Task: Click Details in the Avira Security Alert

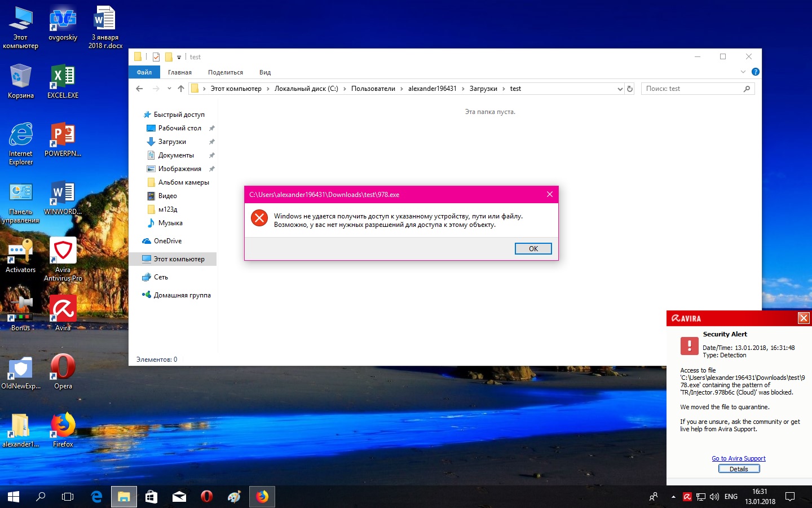Action: pos(739,469)
